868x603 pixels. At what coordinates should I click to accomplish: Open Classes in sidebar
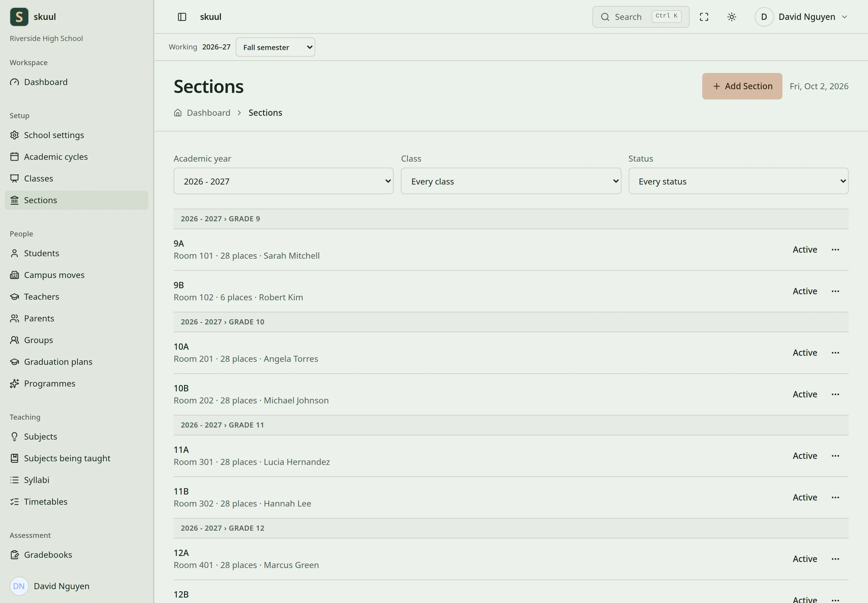(x=76, y=178)
